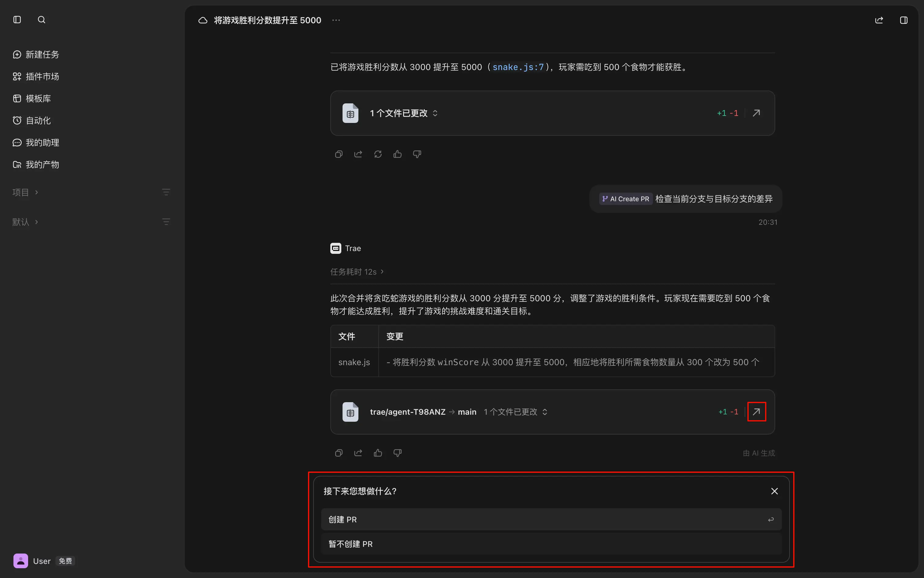Copy the second reply next to '由 AI 生成'

[339, 453]
